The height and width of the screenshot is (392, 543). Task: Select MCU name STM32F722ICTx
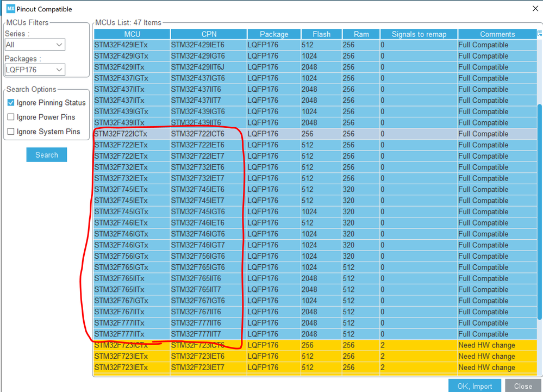pyautogui.click(x=132, y=134)
